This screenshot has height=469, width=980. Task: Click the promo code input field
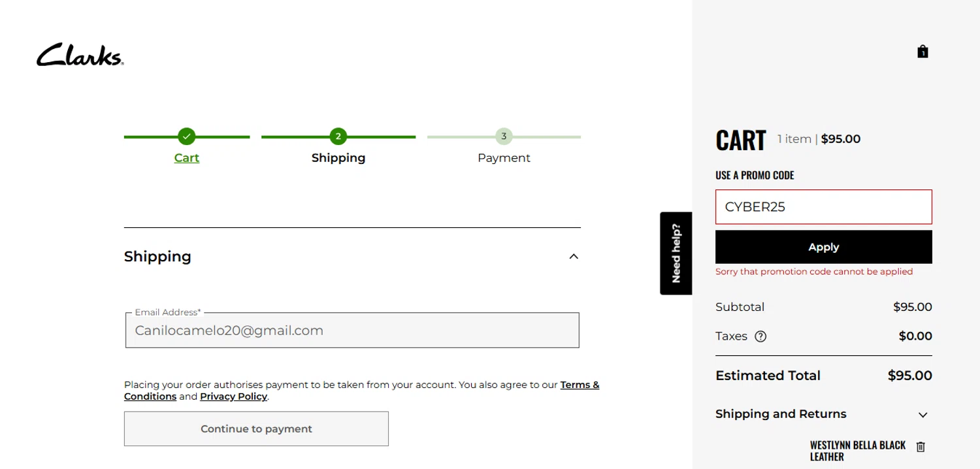pyautogui.click(x=823, y=207)
